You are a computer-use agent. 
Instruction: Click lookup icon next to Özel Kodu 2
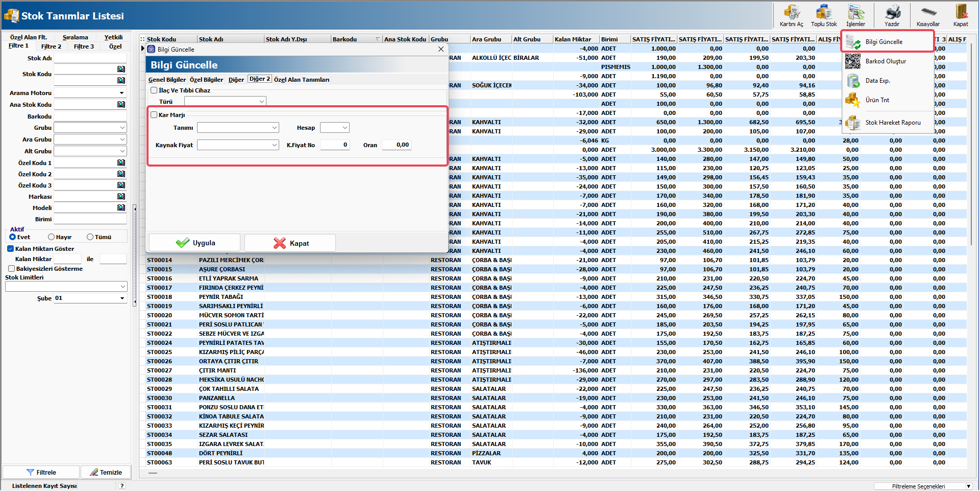(121, 174)
